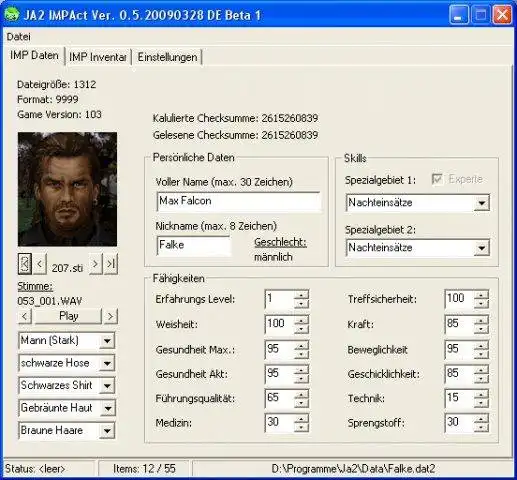Decrease Weisheit value

point(301,329)
